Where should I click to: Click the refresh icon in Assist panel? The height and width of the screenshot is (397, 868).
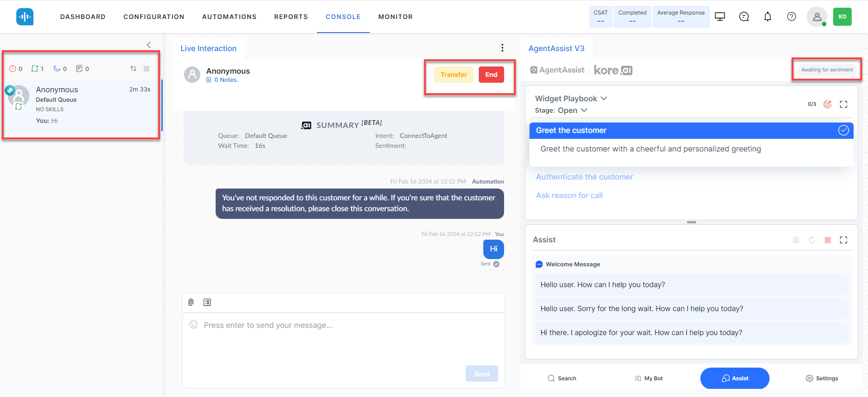click(x=812, y=240)
